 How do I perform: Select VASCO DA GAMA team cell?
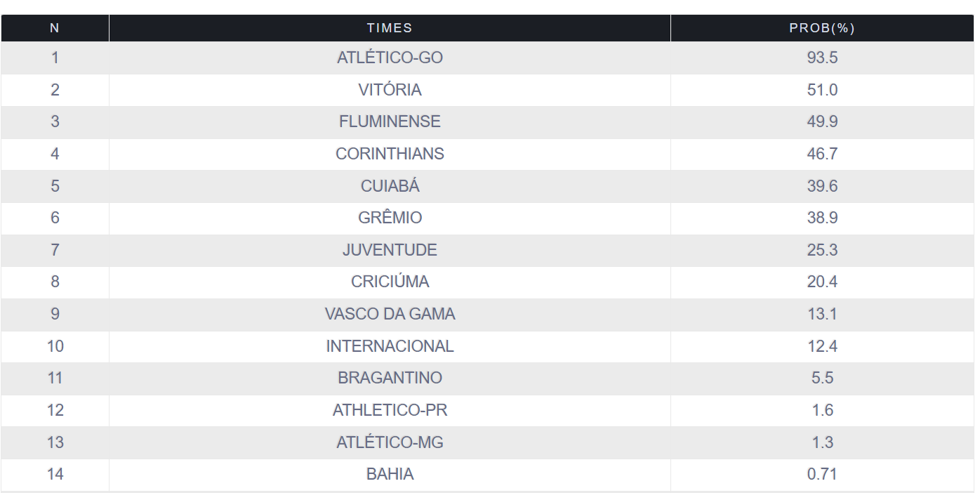coord(390,314)
